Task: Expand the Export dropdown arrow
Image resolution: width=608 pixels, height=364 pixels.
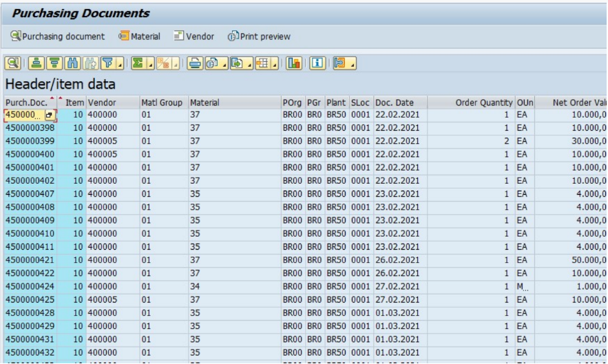Action: [x=249, y=63]
